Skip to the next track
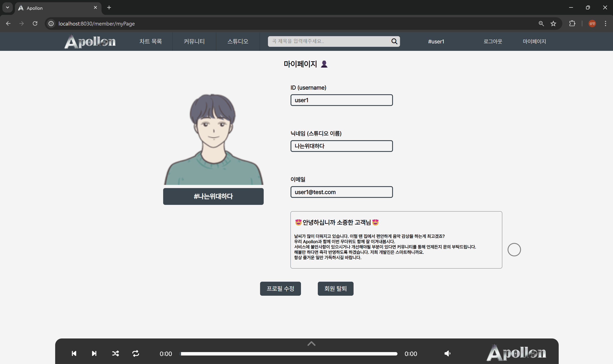The height and width of the screenshot is (364, 613). pos(94,353)
